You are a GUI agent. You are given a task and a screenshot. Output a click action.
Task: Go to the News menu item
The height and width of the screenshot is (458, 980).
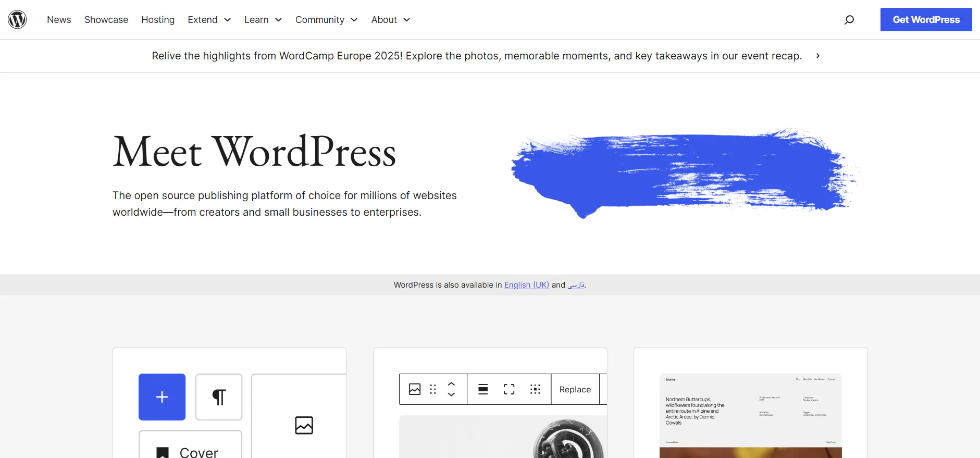[x=59, y=20]
